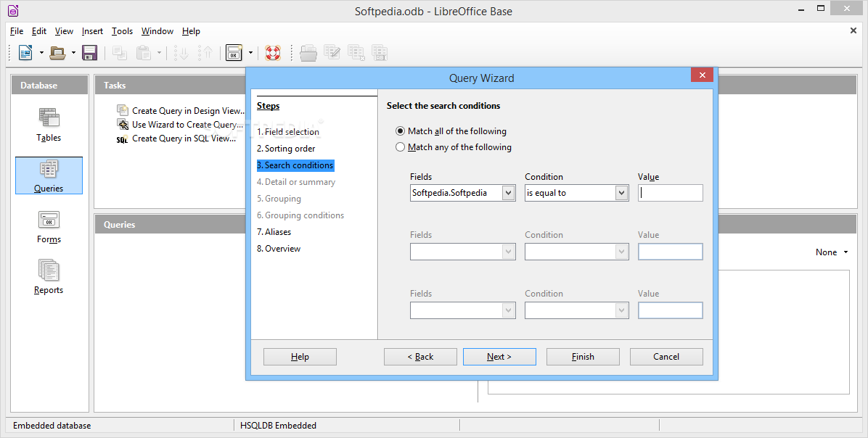868x438 pixels.
Task: Select step 3 Search conditions
Action: (x=295, y=165)
